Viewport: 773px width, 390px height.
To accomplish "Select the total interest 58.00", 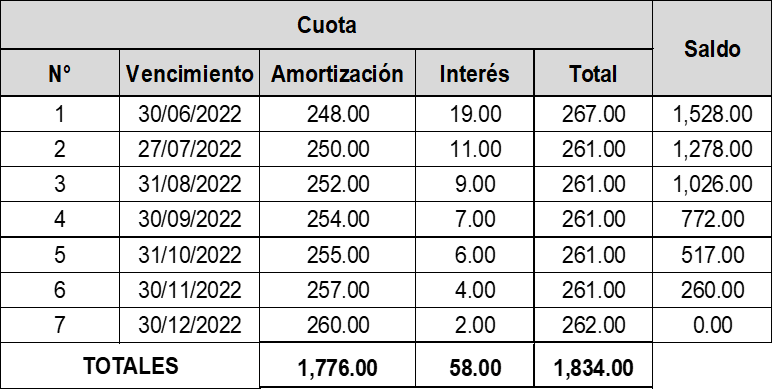I will [474, 368].
